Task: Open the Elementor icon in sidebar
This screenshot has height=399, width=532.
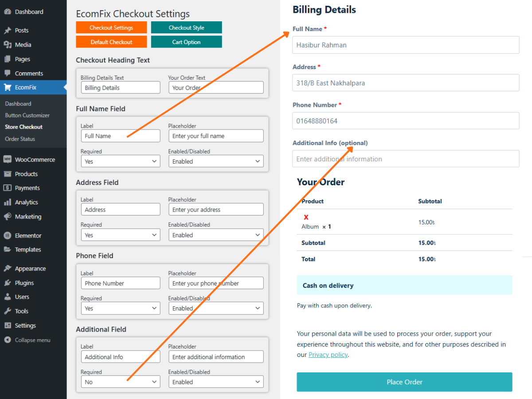Action: [x=8, y=235]
